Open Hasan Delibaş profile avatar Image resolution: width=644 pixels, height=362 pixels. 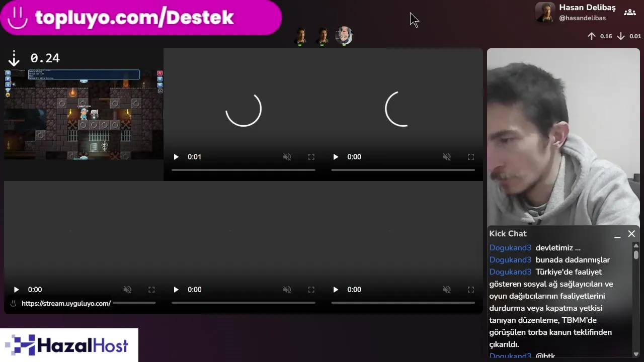(545, 13)
